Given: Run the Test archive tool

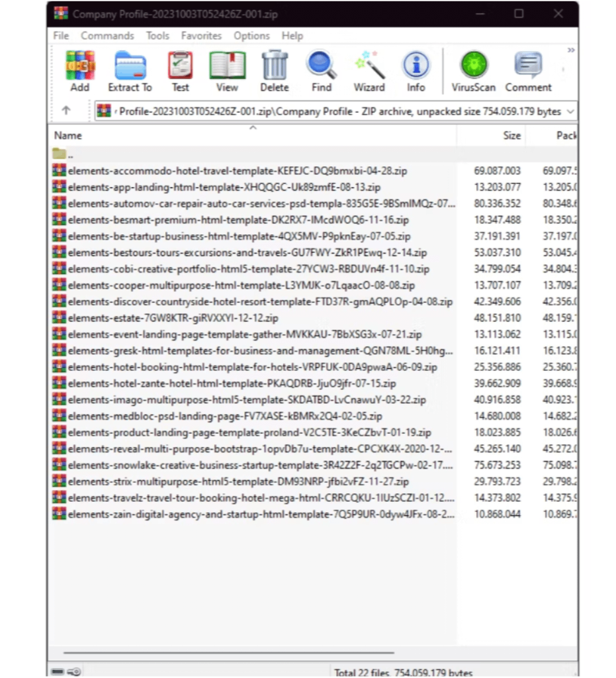Looking at the screenshot, I should tap(180, 72).
